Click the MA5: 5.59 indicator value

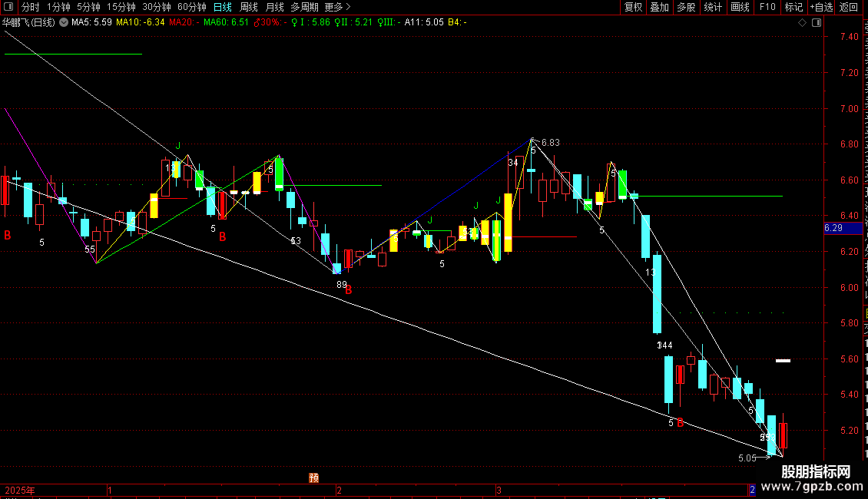[91, 22]
